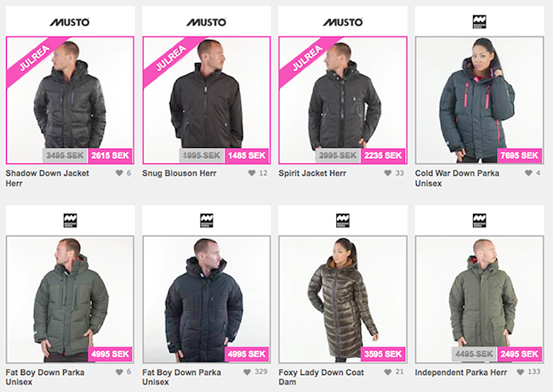Click heart icon for Snug Blouson Herr
The height and width of the screenshot is (392, 553).
tap(252, 173)
